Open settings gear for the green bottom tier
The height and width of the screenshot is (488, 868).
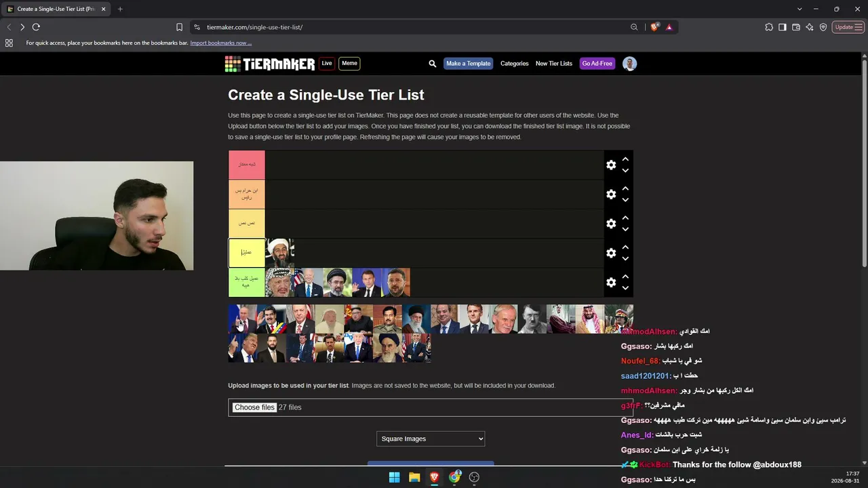(x=611, y=282)
